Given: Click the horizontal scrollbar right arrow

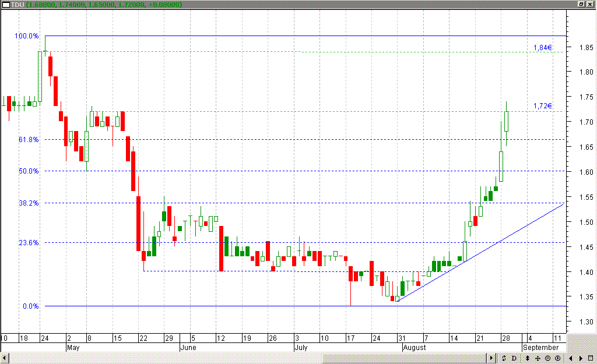Looking at the screenshot, I should tap(491, 358).
